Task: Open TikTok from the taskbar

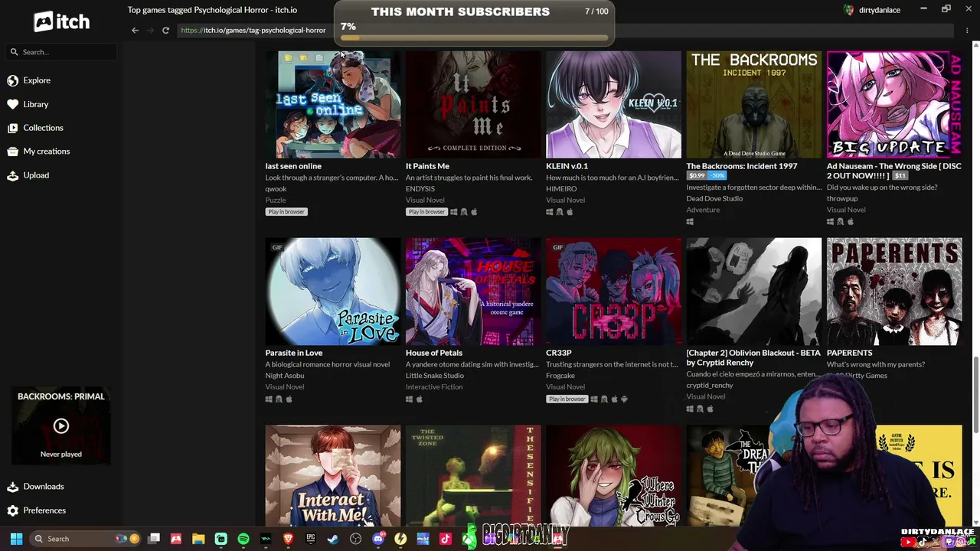Action: pyautogui.click(x=446, y=539)
